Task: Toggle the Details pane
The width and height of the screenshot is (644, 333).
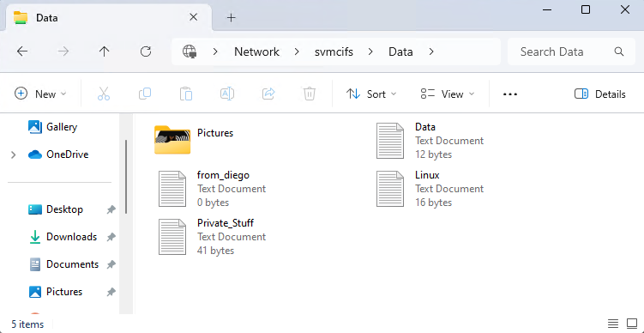Action: [599, 94]
